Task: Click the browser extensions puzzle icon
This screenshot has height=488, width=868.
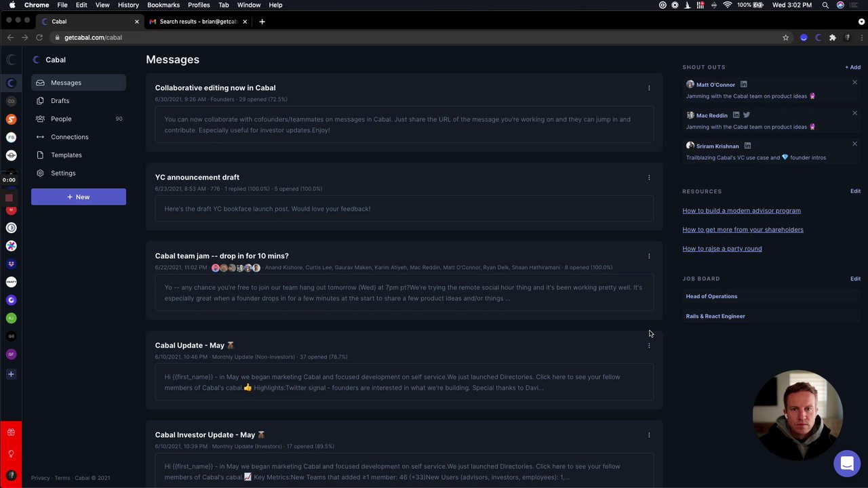Action: click(833, 38)
